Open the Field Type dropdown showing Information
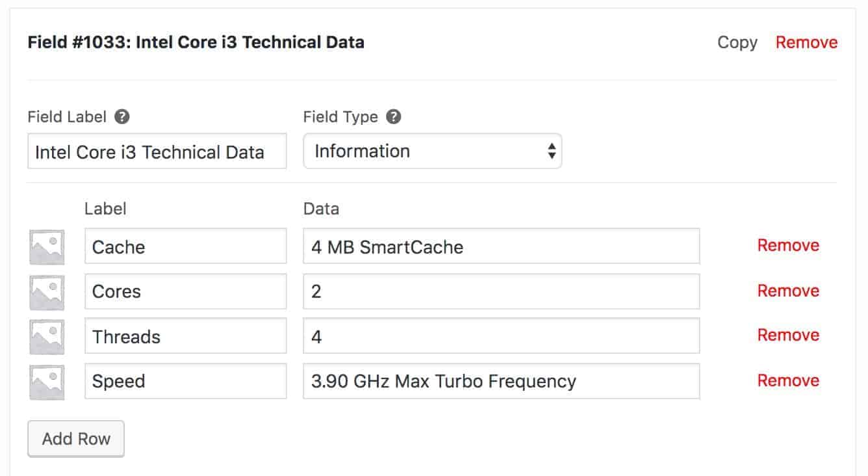The image size is (868, 476). pos(433,152)
